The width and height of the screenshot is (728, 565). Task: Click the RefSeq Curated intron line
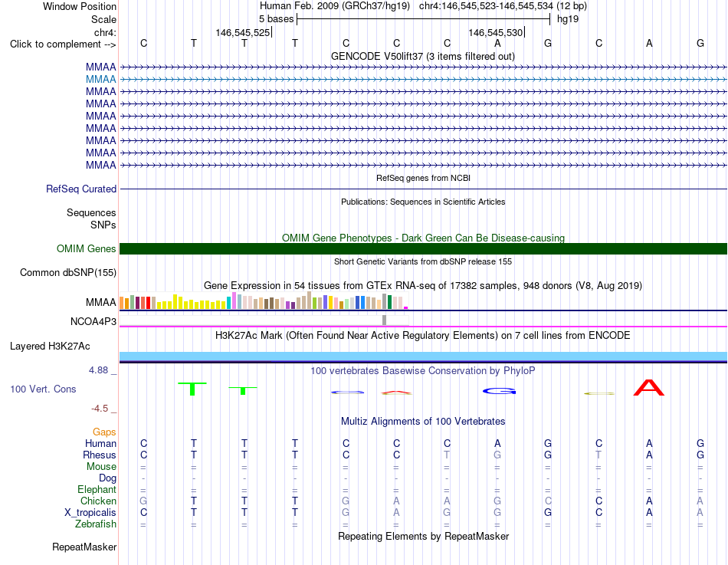coord(424,189)
